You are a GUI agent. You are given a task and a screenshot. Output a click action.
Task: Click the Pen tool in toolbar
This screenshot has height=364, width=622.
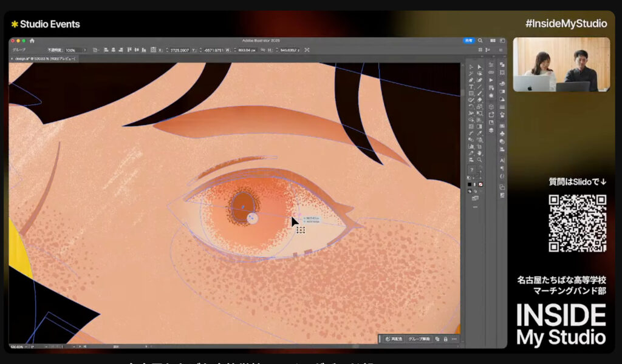(x=471, y=80)
